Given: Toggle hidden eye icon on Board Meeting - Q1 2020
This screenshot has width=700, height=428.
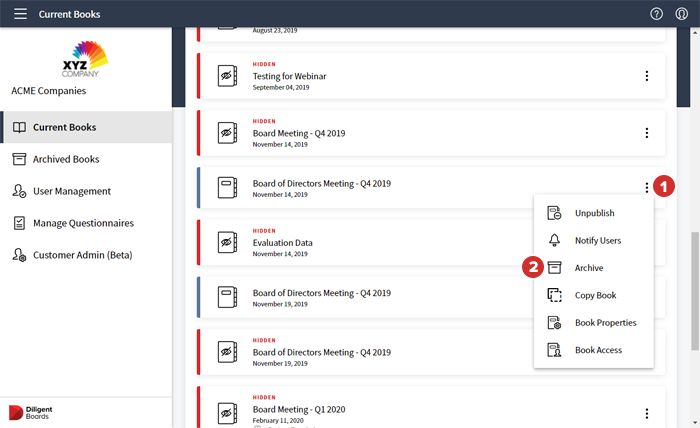Looking at the screenshot, I should pos(227,409).
